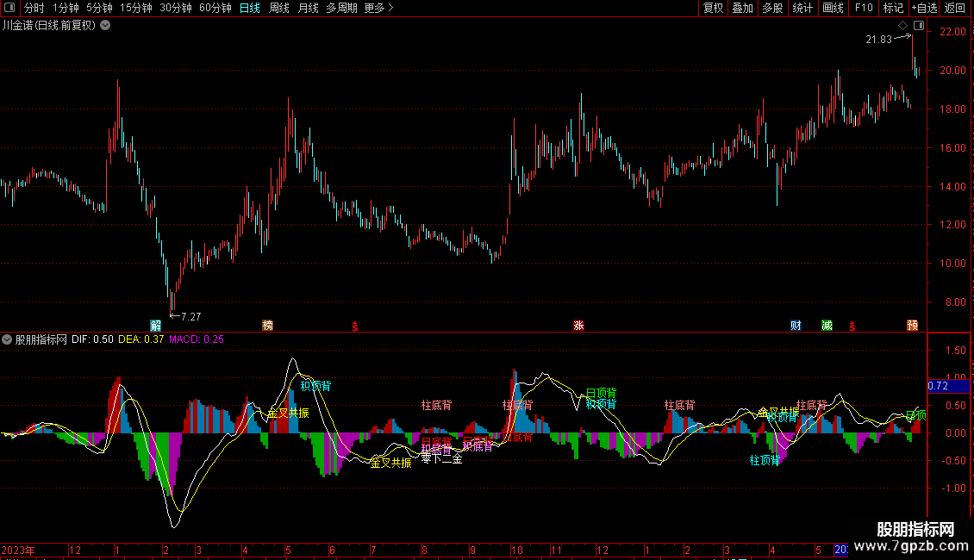This screenshot has height=560, width=974.
Task: Click the 积顶背 cyan signal near May peak
Action: (315, 386)
